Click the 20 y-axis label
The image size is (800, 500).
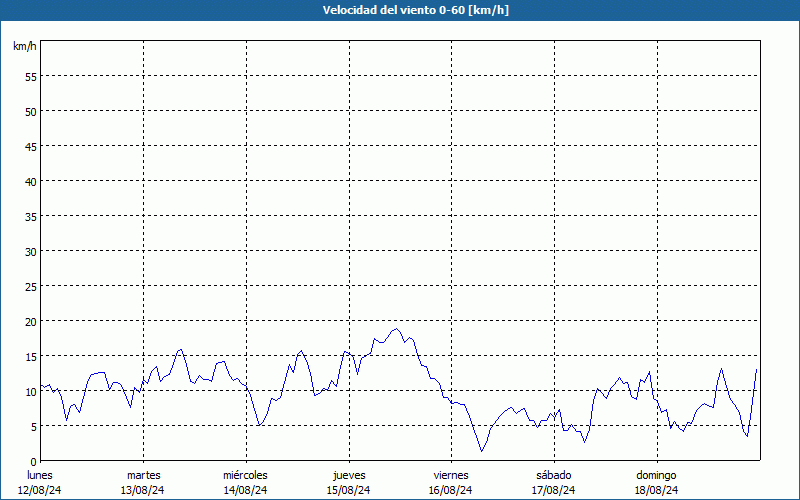31,321
